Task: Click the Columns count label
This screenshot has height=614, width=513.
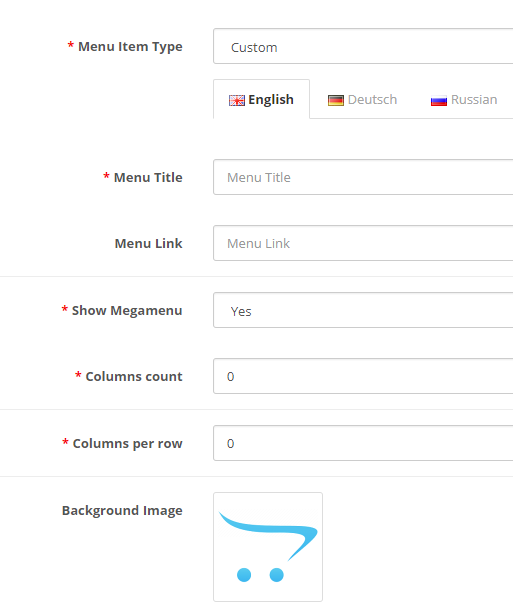Action: [x=134, y=376]
